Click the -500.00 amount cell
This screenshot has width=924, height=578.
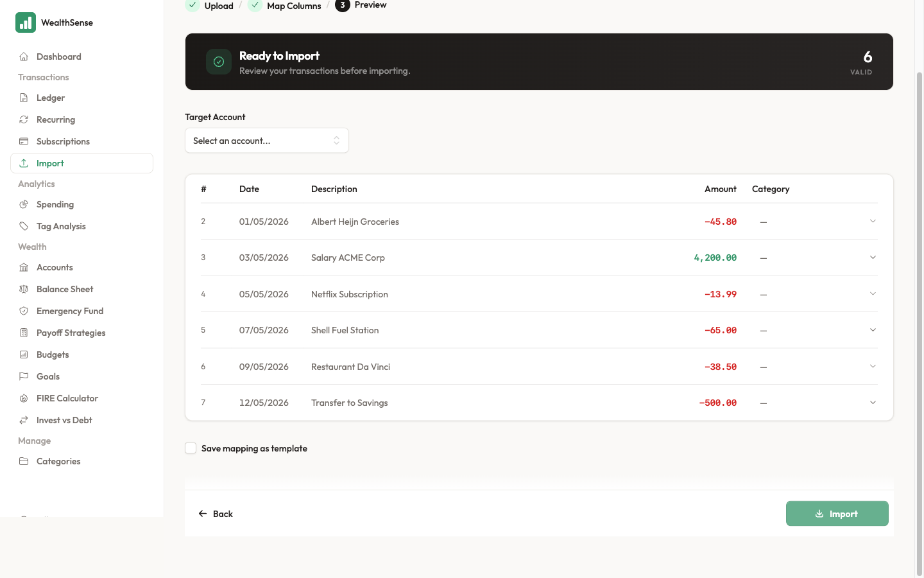pyautogui.click(x=717, y=403)
